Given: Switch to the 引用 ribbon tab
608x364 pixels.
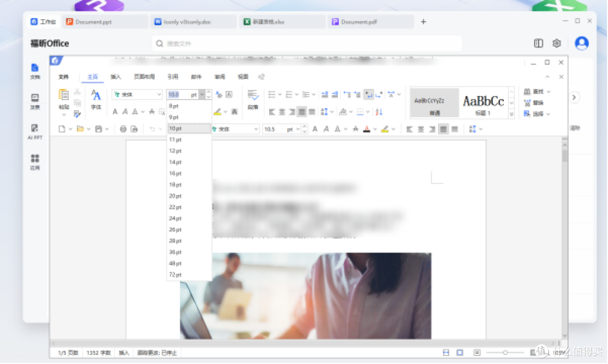Looking at the screenshot, I should (x=173, y=77).
